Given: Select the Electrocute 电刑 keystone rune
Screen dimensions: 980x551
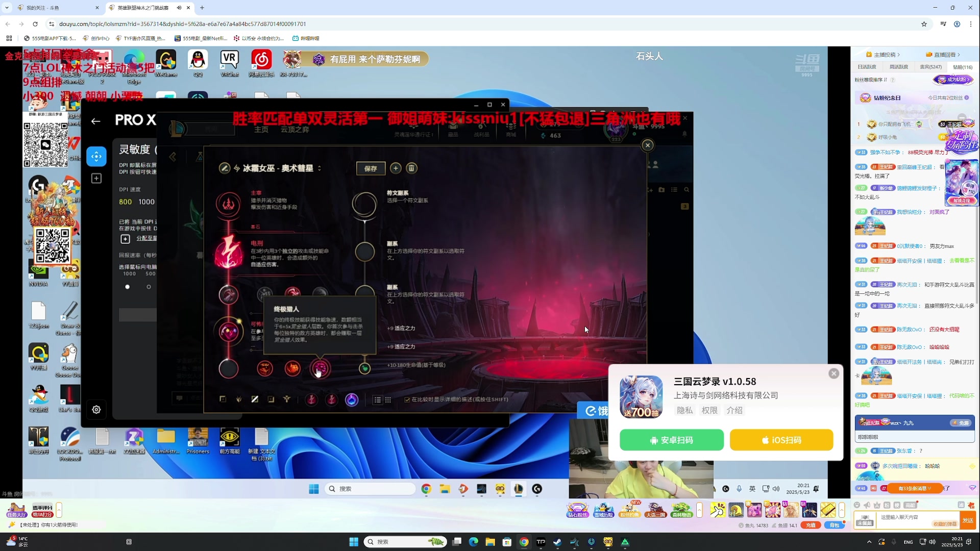Looking at the screenshot, I should [228, 253].
